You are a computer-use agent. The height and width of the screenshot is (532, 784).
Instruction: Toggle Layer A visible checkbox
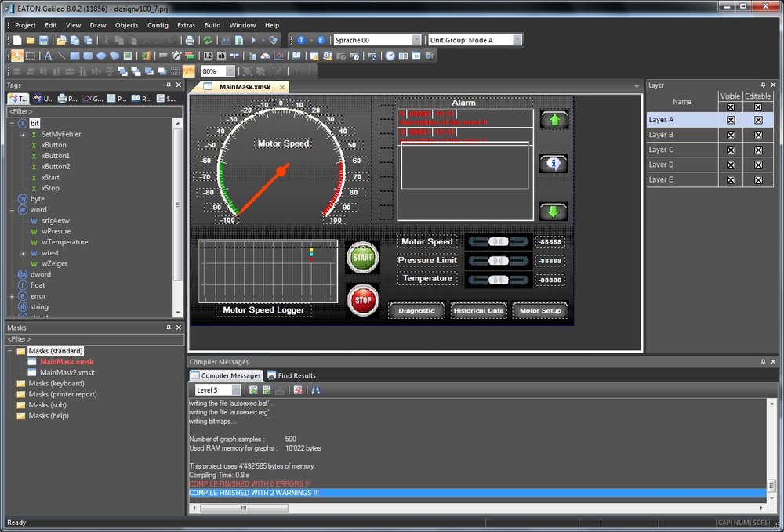point(731,120)
